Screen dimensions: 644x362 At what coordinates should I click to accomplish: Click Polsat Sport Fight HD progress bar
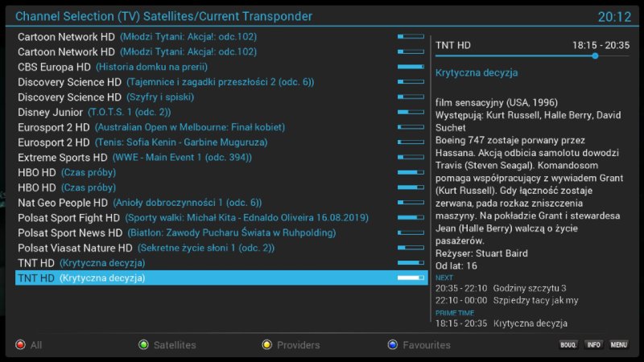(x=411, y=217)
